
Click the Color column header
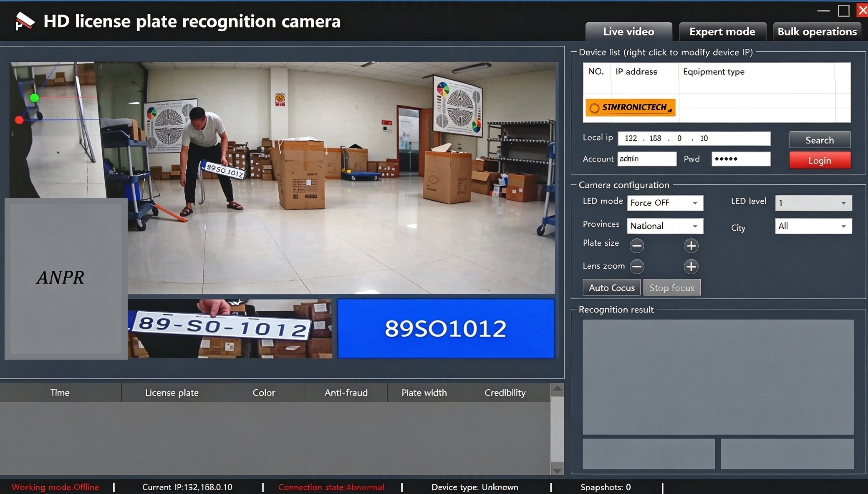point(264,393)
